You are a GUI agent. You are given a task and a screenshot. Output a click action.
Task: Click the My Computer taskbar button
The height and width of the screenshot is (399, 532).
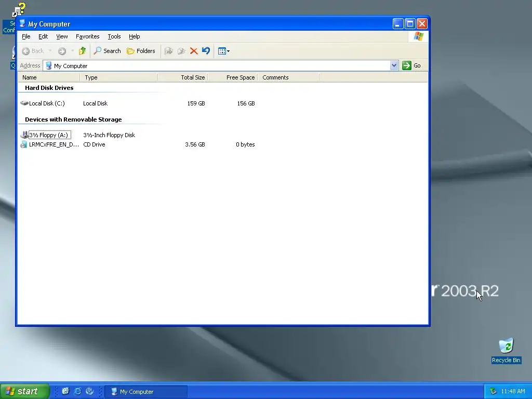point(146,392)
